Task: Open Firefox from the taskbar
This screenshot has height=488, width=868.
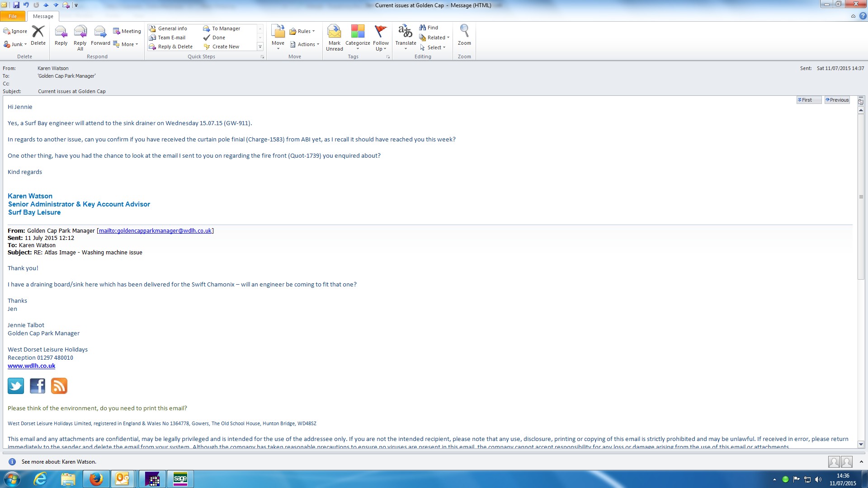Action: pyautogui.click(x=96, y=479)
